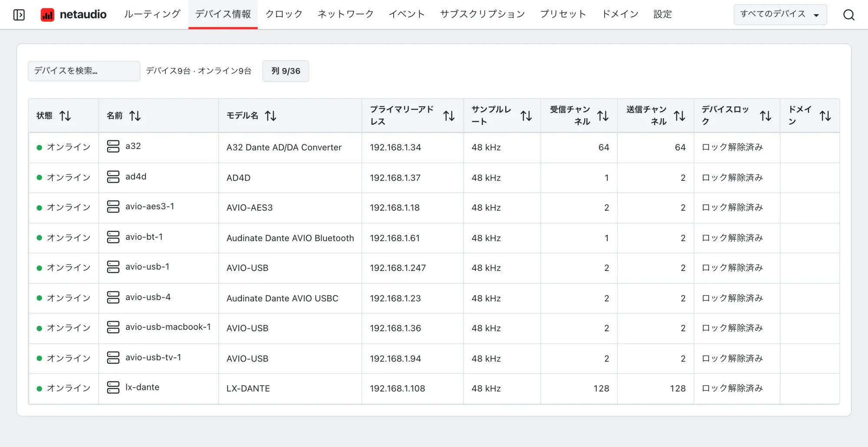Open the search magnifier icon
The height and width of the screenshot is (447, 868).
coord(849,15)
